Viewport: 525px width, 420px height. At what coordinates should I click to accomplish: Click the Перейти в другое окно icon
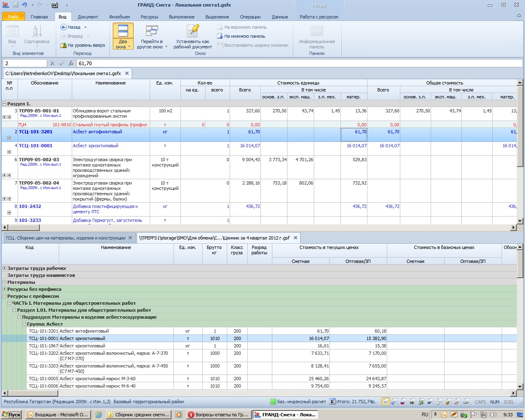coord(152,31)
